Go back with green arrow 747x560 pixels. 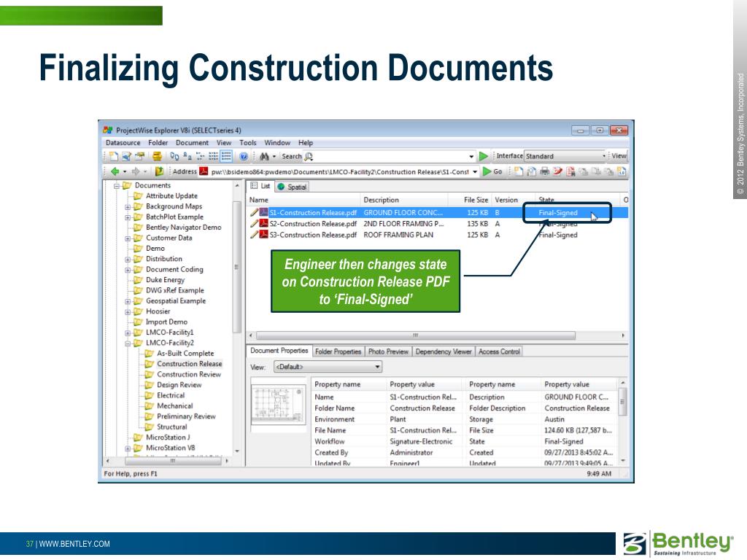(x=115, y=171)
